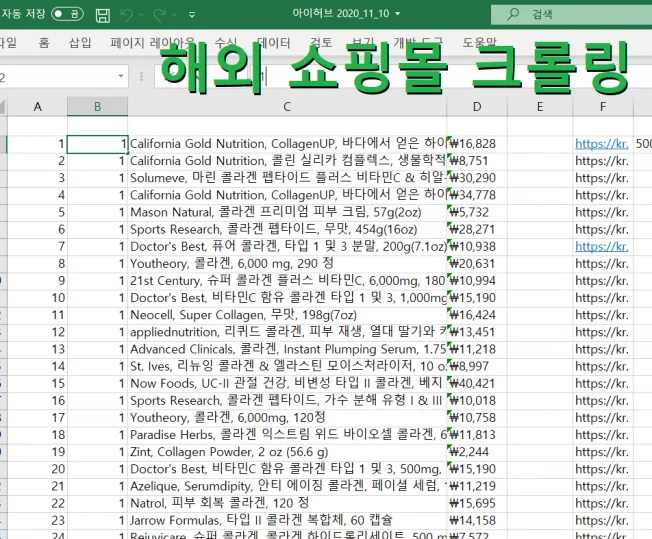Select the Mason Natural 콜라겐 프리미엄 피부 크림 cell

(287, 212)
